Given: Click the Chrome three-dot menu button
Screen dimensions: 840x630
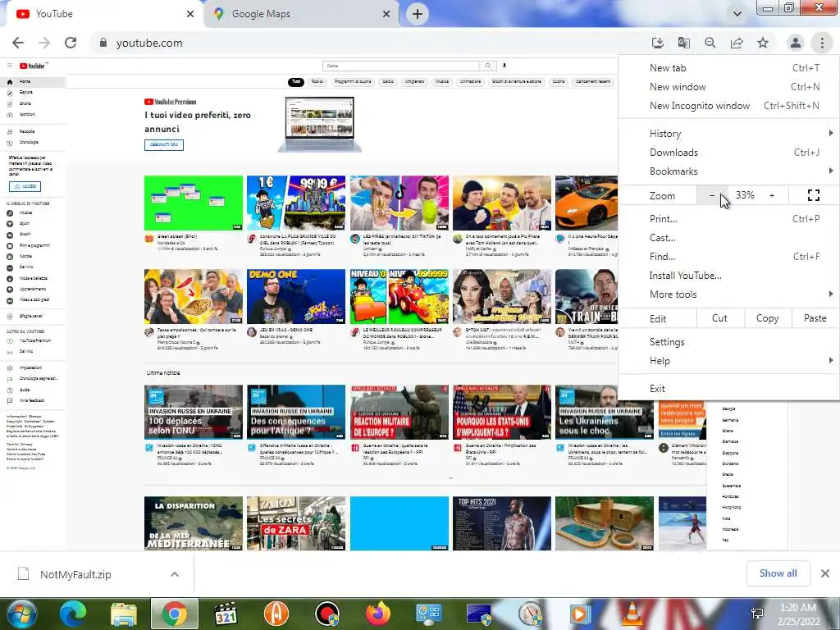Looking at the screenshot, I should coord(822,43).
